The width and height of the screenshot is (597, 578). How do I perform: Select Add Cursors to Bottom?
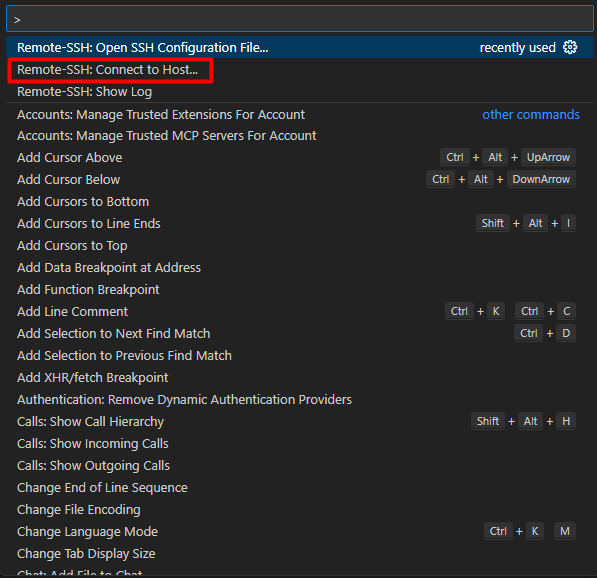pyautogui.click(x=300, y=202)
